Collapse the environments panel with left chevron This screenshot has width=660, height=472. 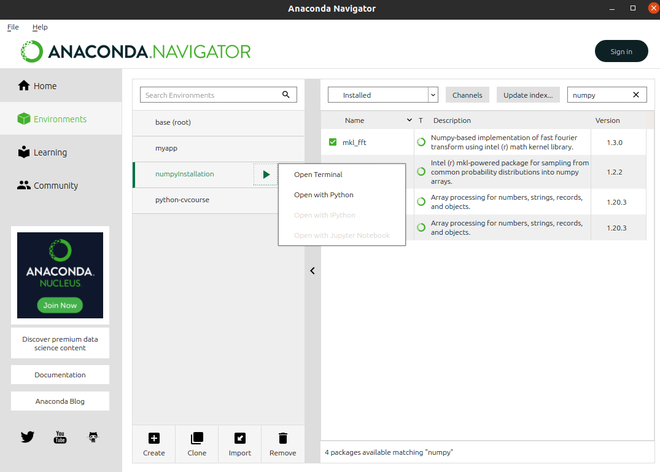(x=312, y=271)
